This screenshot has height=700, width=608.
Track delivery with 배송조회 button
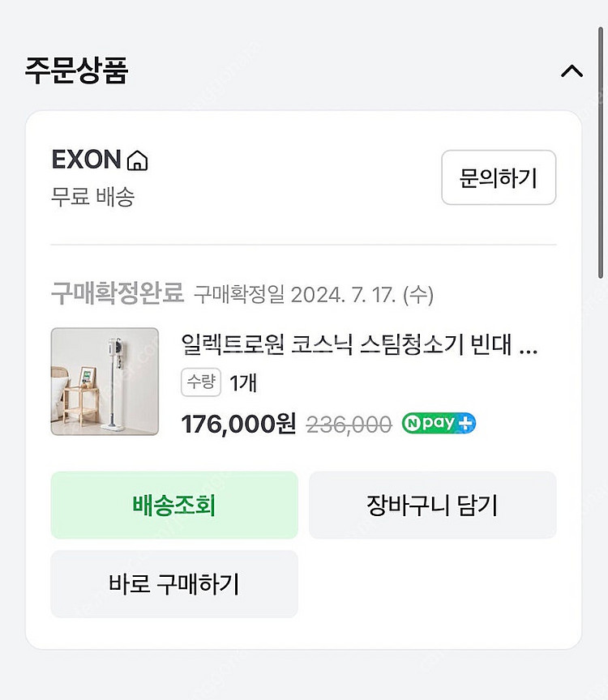[x=174, y=506]
